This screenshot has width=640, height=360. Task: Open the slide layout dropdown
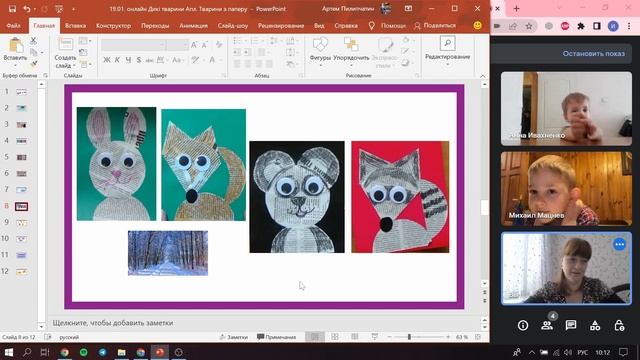point(85,41)
